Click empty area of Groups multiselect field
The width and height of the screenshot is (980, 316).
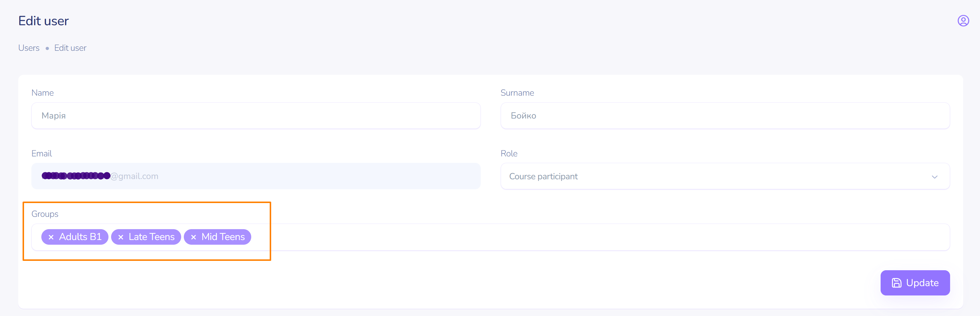click(571, 237)
